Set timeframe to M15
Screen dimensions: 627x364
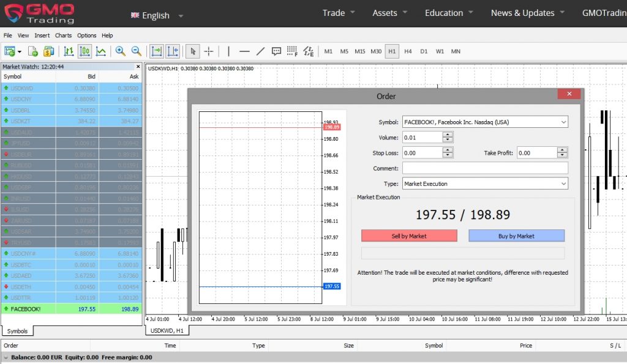click(x=360, y=51)
